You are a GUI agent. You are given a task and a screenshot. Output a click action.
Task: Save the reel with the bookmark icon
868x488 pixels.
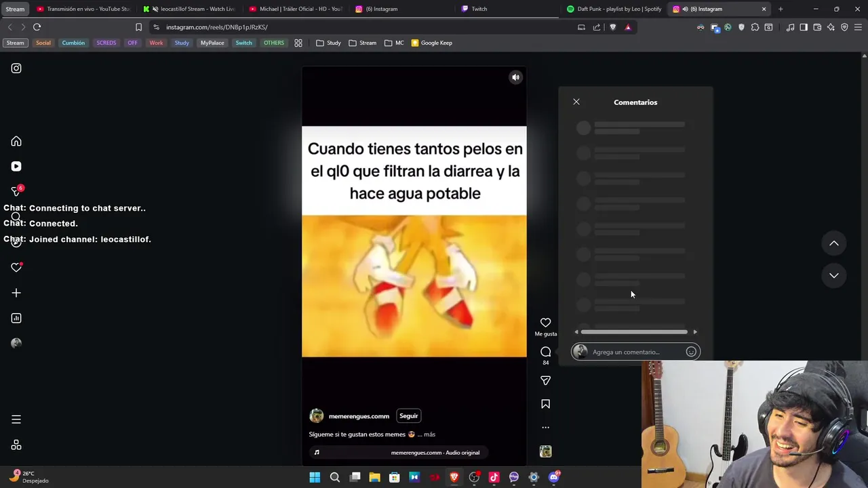(x=545, y=404)
